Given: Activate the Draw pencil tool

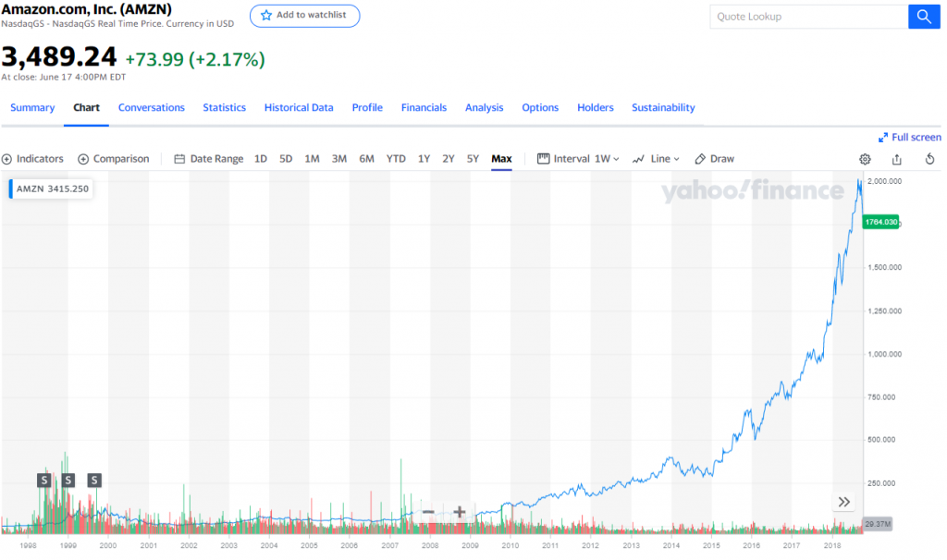Looking at the screenshot, I should click(x=715, y=159).
